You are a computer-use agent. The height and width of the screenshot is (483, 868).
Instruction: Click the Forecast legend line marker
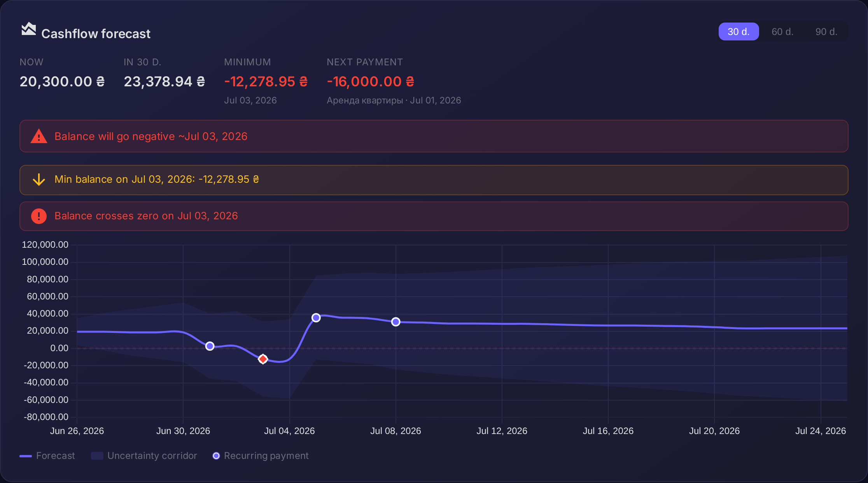coord(26,456)
